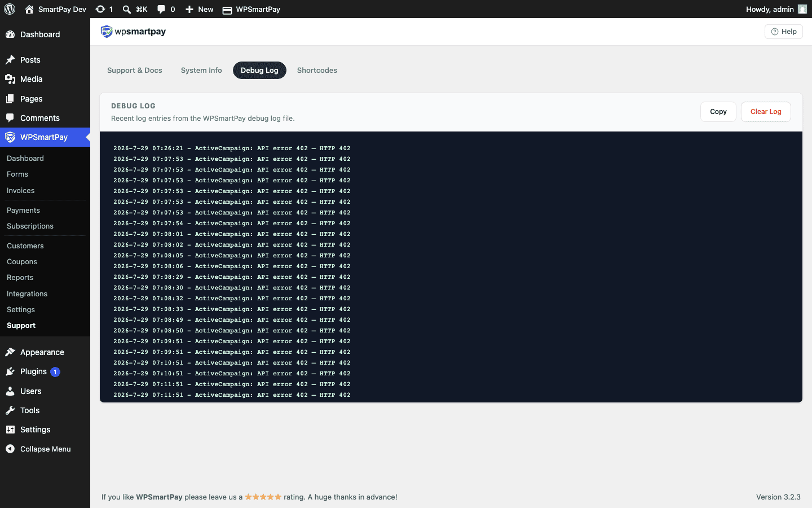Click the Tools wrench icon

(x=10, y=410)
